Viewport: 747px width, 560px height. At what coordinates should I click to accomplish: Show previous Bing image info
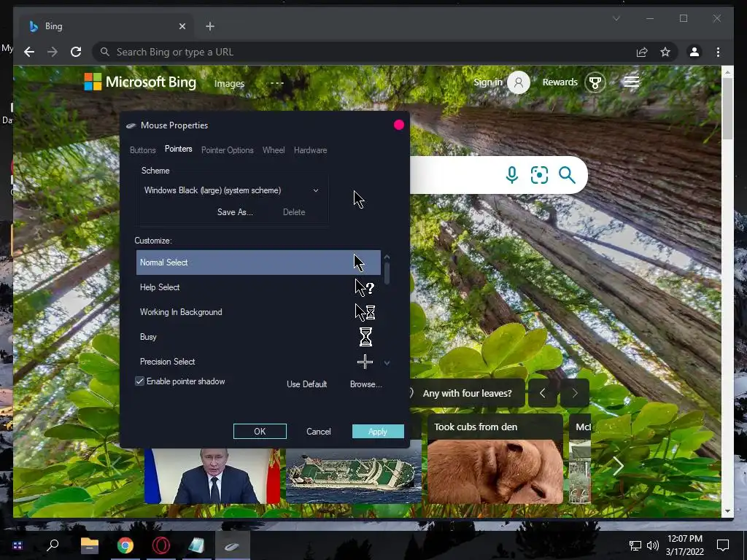[x=542, y=393]
